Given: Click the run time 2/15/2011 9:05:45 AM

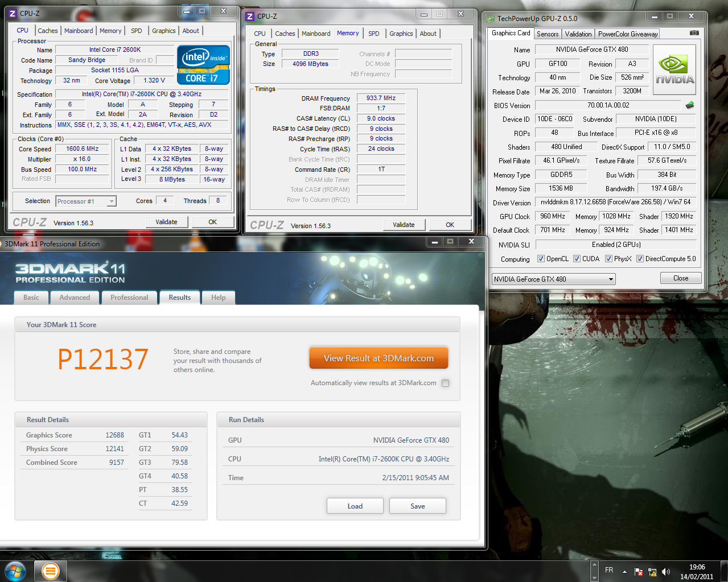Looking at the screenshot, I should pos(416,478).
